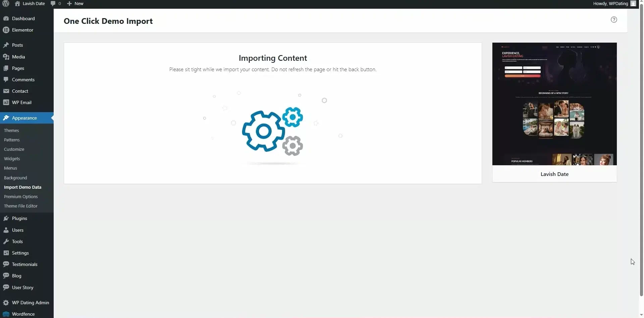Go to Theme File Editor
This screenshot has height=318, width=644.
pyautogui.click(x=21, y=206)
